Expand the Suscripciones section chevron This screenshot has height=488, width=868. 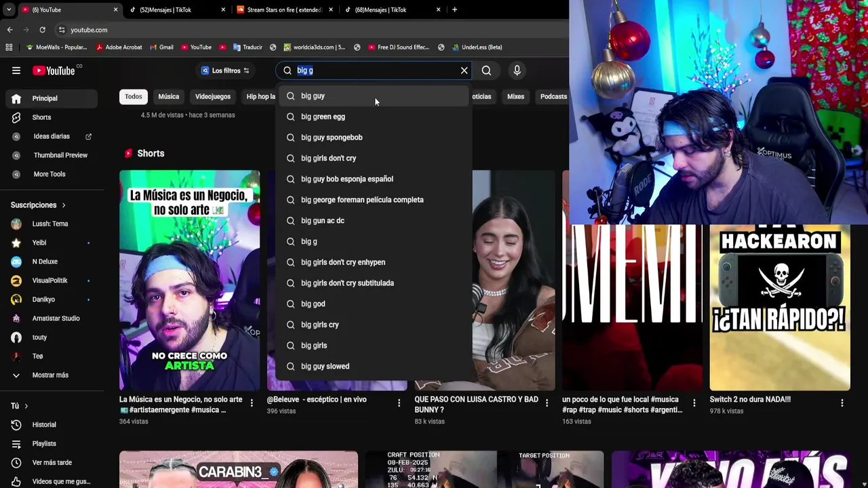[x=64, y=205]
